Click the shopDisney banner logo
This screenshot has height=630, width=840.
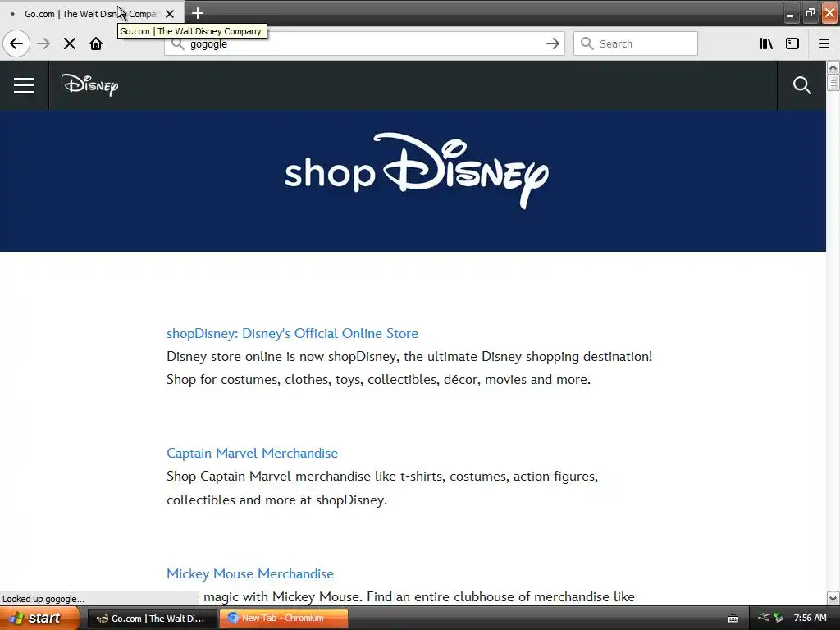417,171
